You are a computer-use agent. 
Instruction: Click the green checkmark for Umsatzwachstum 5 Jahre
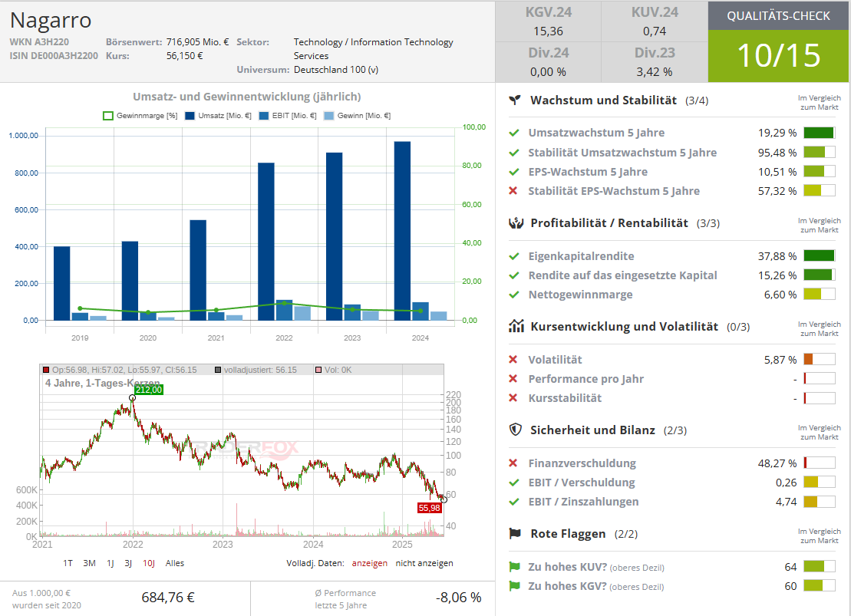coord(513,133)
